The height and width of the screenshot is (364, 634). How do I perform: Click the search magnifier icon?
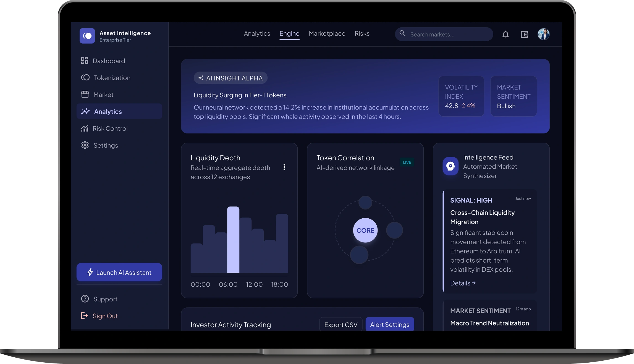(x=402, y=33)
